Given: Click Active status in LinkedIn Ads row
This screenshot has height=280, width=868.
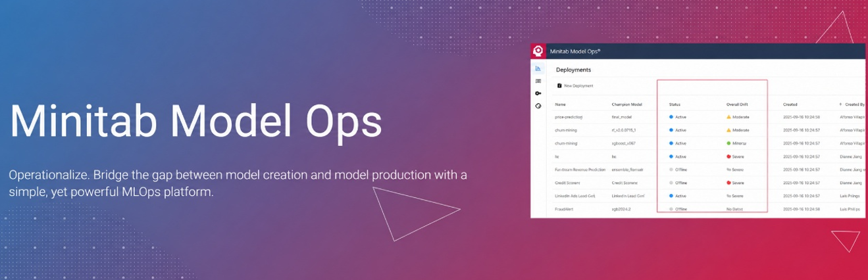Looking at the screenshot, I should tap(678, 196).
